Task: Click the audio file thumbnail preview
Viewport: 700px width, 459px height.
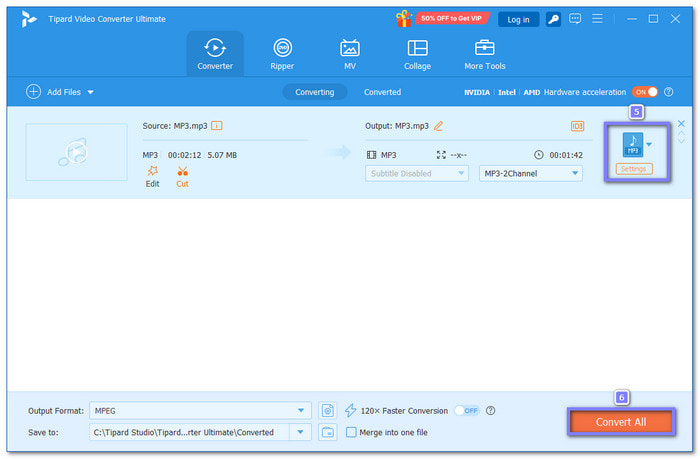Action: tap(76, 152)
